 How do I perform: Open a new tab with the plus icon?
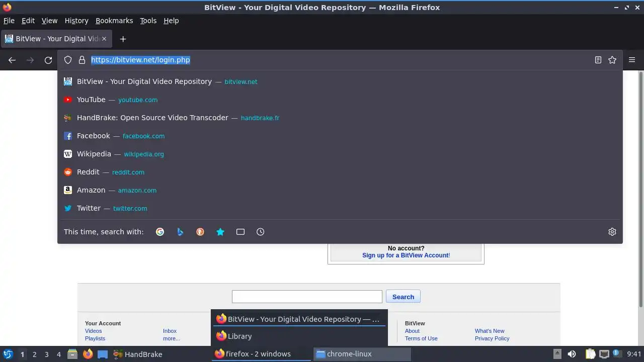[x=123, y=39]
